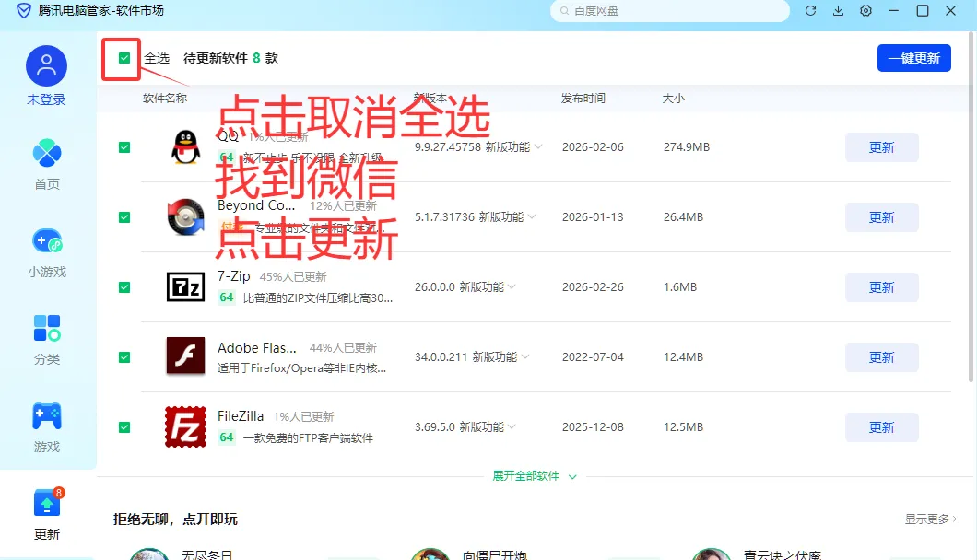Click the 大小 column header
The width and height of the screenshot is (977, 560).
[x=673, y=99]
